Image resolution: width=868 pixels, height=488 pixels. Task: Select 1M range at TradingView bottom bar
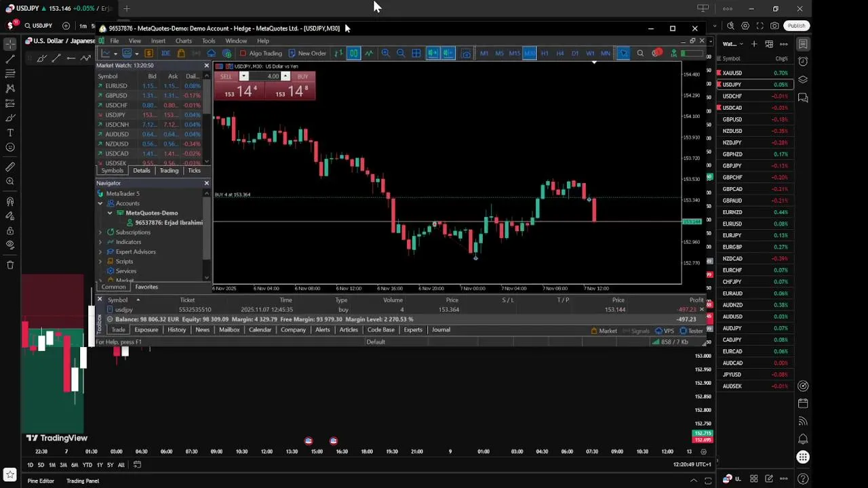pos(52,465)
